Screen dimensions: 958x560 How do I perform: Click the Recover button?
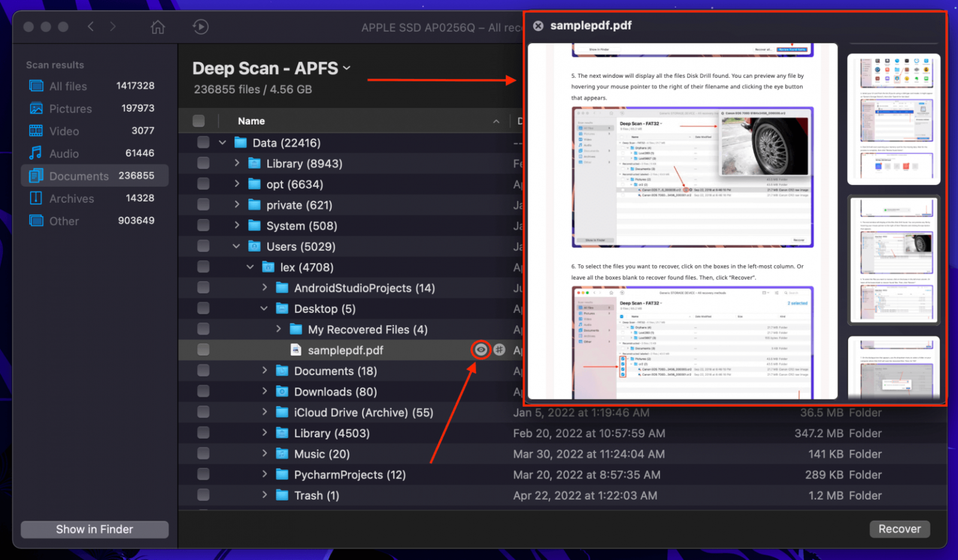[899, 529]
